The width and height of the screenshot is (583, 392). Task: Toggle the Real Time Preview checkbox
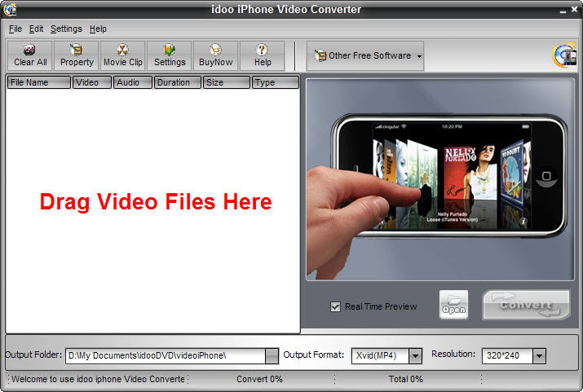(x=335, y=307)
